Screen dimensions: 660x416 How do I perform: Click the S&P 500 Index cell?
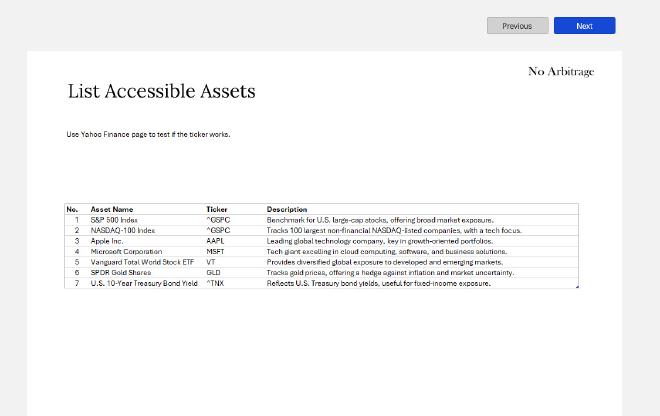coord(114,220)
